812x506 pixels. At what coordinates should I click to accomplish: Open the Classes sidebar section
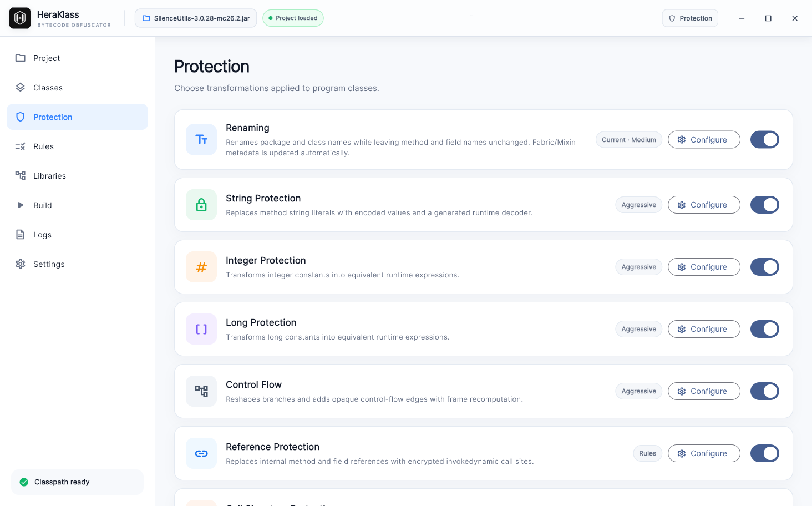click(77, 88)
